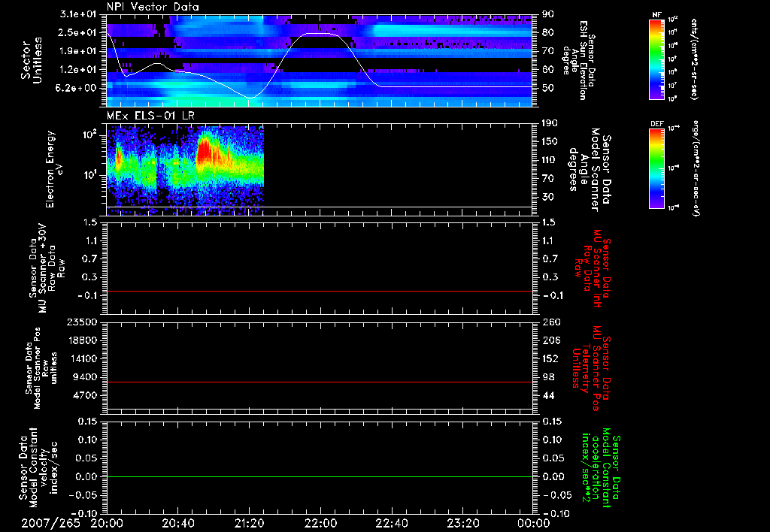Click the red MU Scanner Inh Raw Data title
This screenshot has height=532, width=770.
[x=592, y=268]
